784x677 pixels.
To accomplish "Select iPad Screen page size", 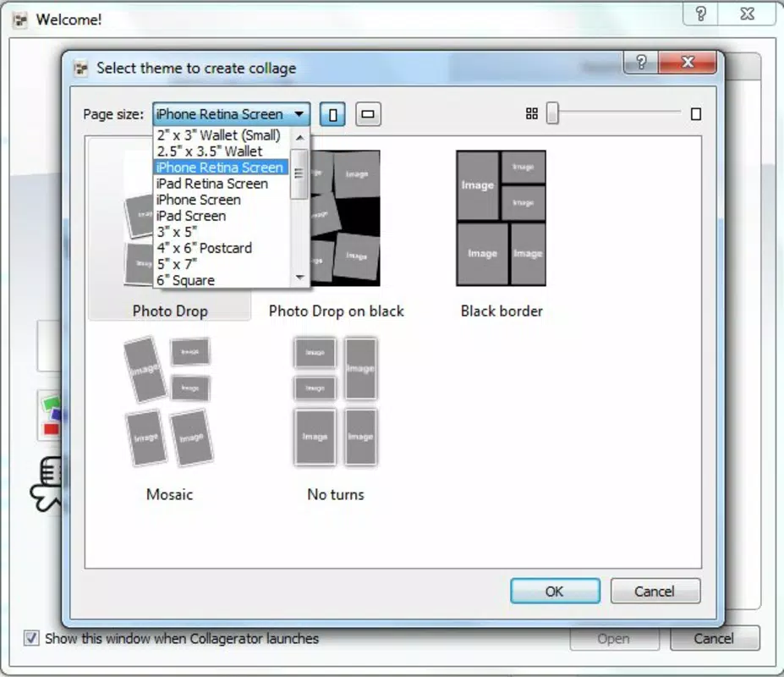I will click(221, 216).
